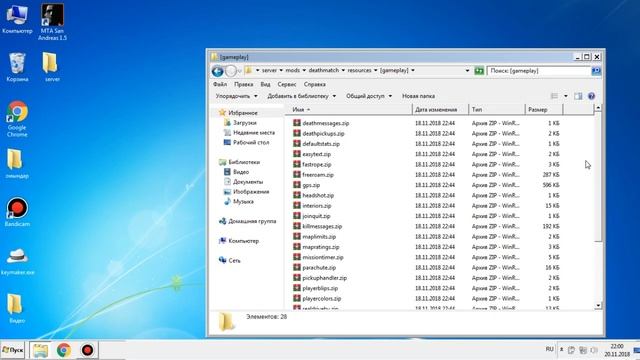The image size is (640, 360).
Task: Select the server folder on the desktop
Action: [52, 67]
